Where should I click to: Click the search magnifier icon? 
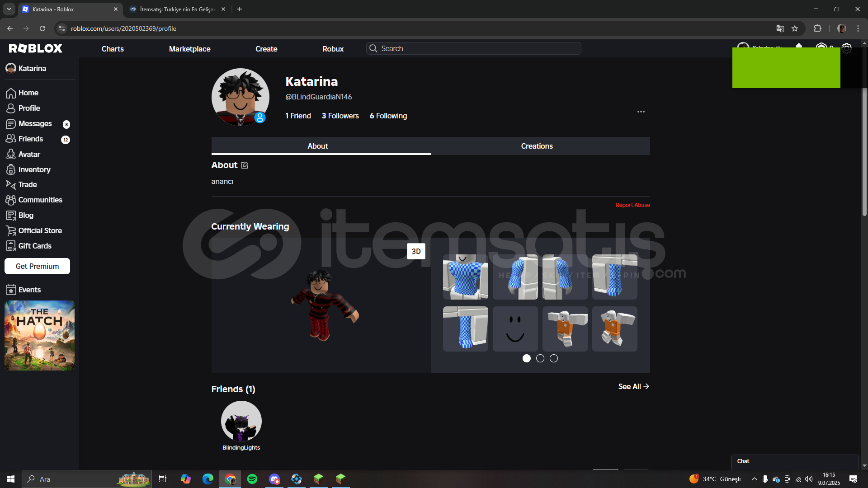(x=373, y=48)
